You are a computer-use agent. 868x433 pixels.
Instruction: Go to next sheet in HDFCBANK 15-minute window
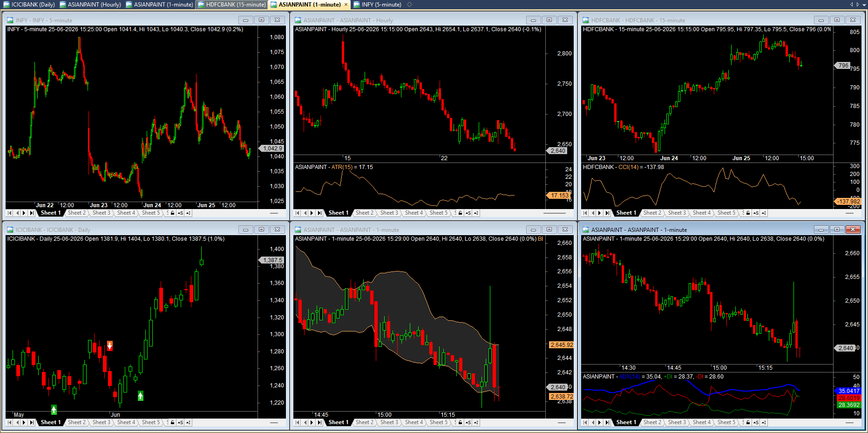(600, 213)
